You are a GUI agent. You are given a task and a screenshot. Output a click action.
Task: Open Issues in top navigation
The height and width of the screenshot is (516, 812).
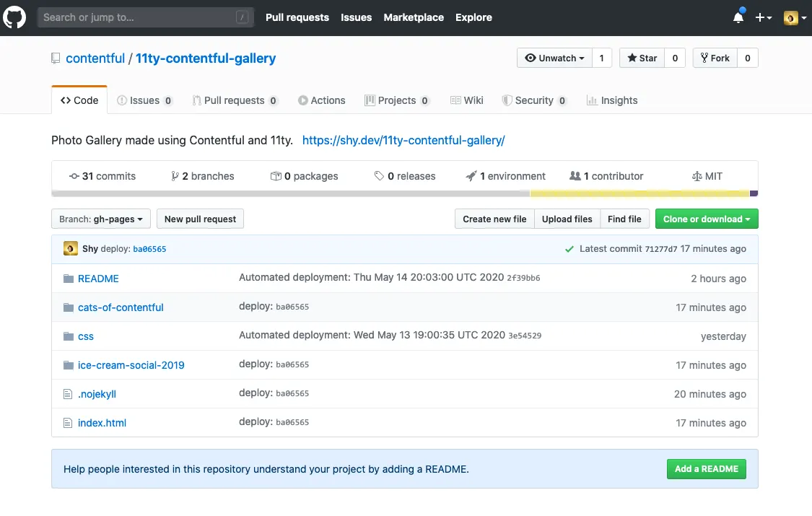click(x=357, y=17)
